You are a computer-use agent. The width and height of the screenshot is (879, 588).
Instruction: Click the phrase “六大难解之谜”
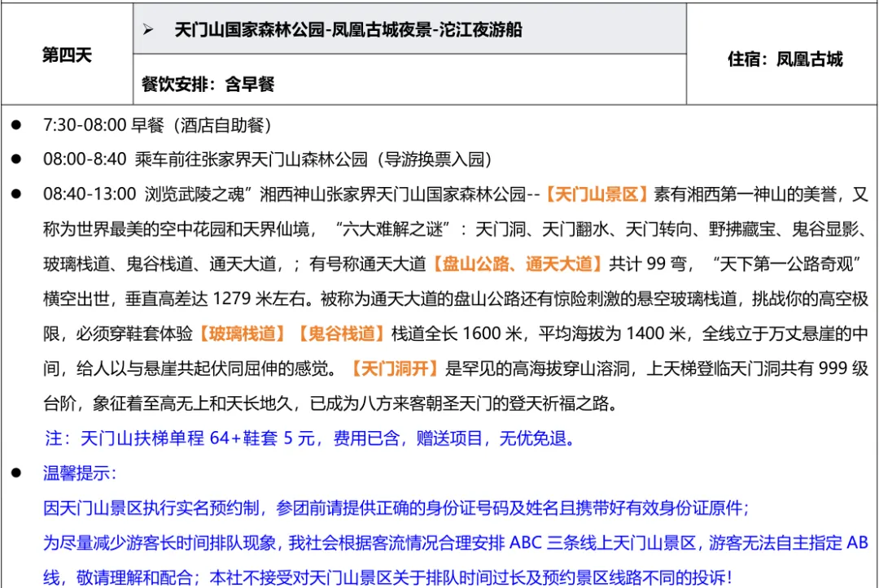(393, 229)
